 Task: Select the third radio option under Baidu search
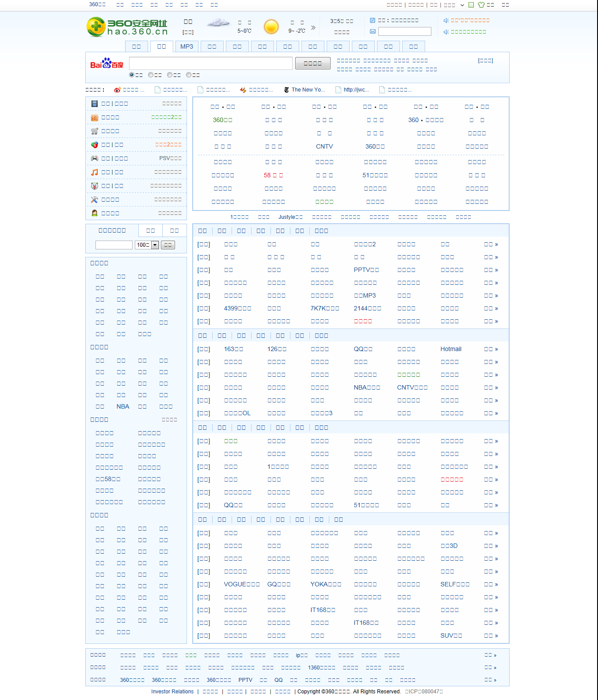pos(170,75)
